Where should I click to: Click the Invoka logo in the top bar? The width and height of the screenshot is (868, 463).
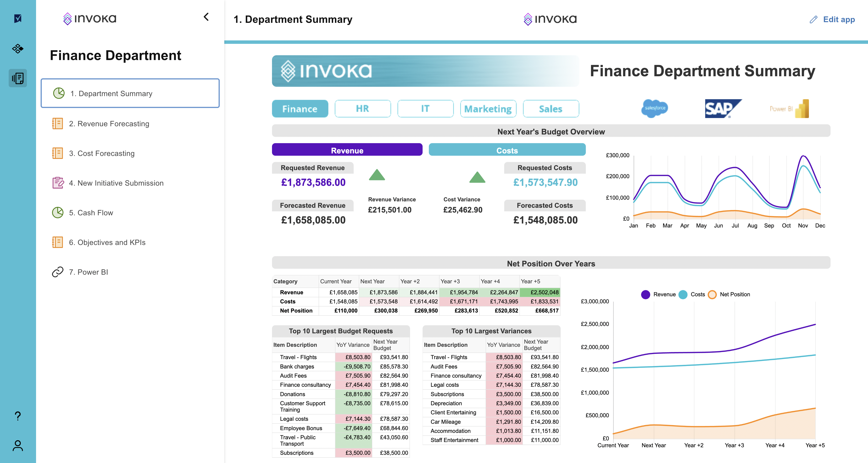tap(550, 19)
